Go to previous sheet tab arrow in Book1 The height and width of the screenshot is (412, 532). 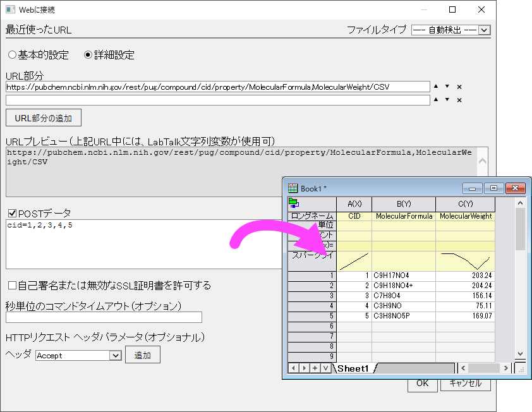[293, 368]
